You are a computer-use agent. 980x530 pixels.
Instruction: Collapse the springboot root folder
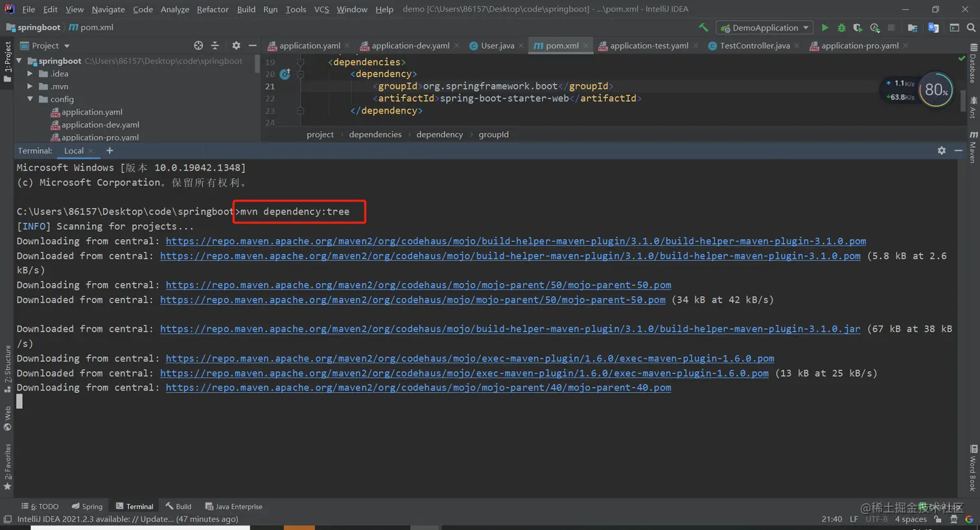coord(19,61)
